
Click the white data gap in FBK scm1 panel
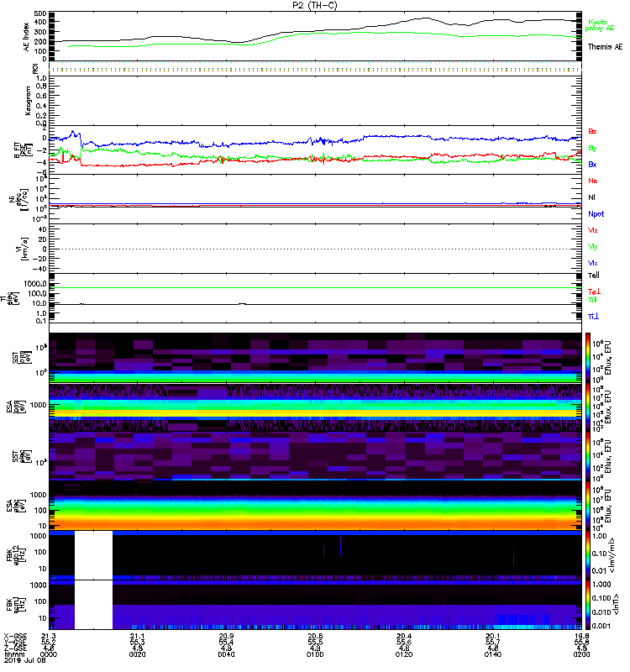(x=93, y=605)
